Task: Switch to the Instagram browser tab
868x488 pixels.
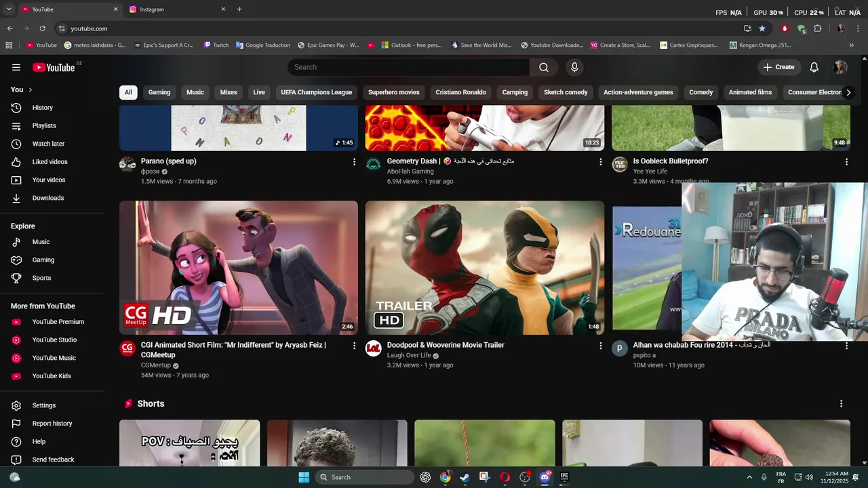Action: 176,9
